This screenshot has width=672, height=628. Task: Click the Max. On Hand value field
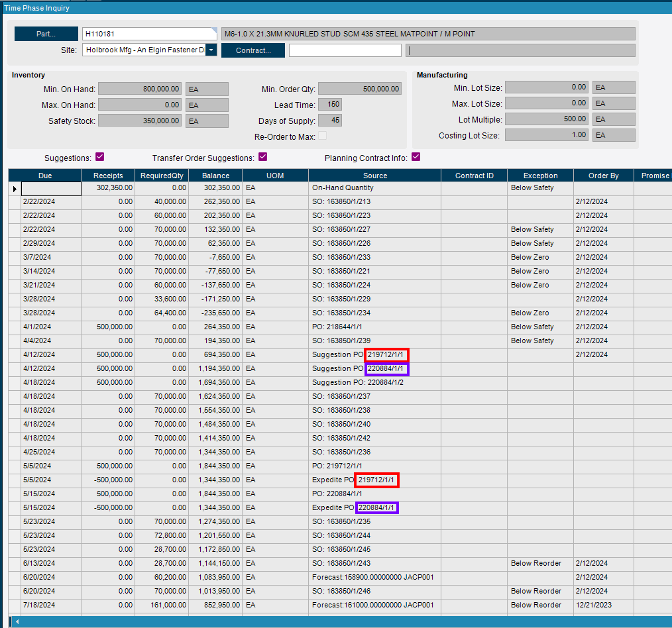[140, 105]
